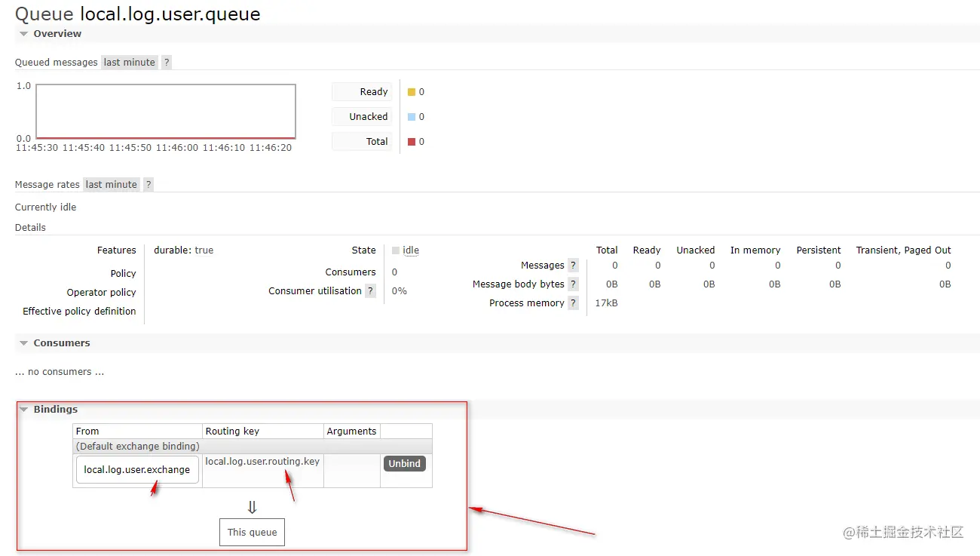Click the 'Transient, Paged Out' column header
The width and height of the screenshot is (980, 556).
tap(903, 250)
